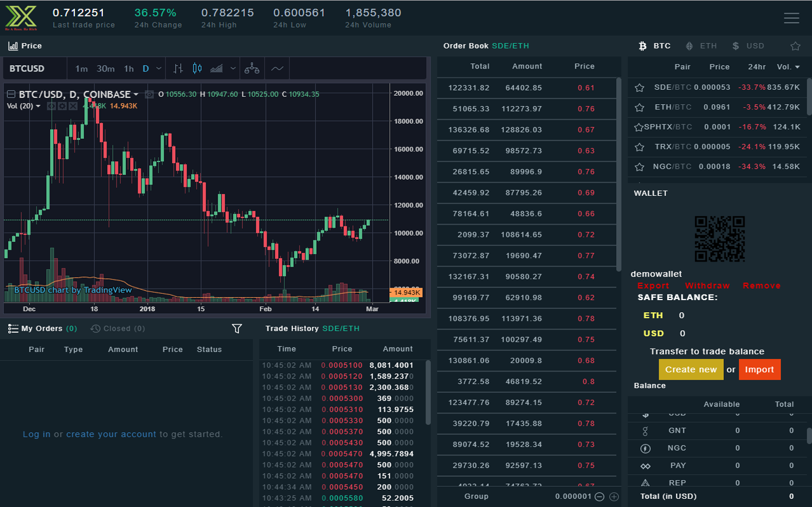Viewport: 812px width, 507px height.
Task: Open the Vol (20) dropdown
Action: click(x=38, y=106)
